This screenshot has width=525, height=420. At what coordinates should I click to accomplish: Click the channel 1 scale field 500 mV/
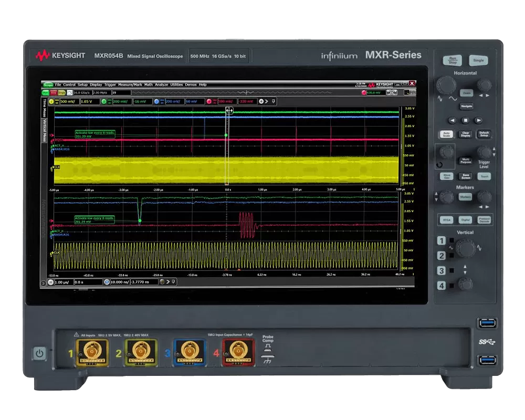(x=69, y=101)
